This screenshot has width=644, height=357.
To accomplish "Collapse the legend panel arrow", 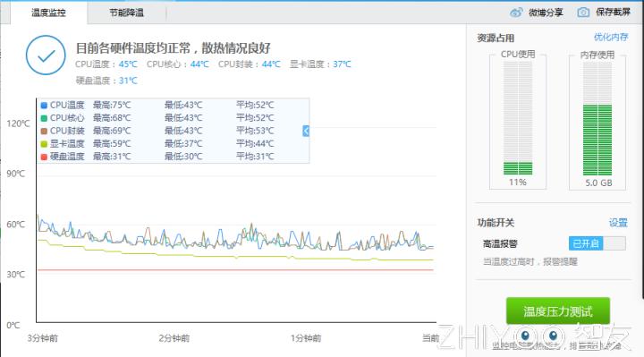I will [306, 131].
